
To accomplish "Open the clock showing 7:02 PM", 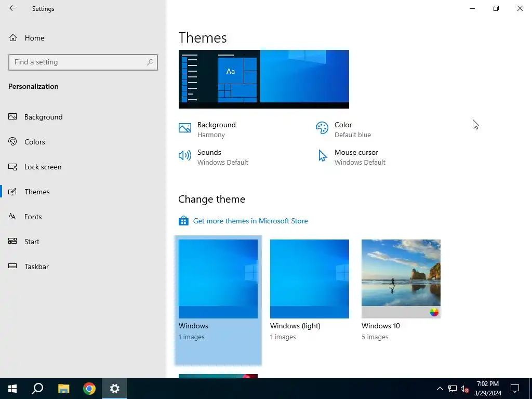I will tap(487, 389).
